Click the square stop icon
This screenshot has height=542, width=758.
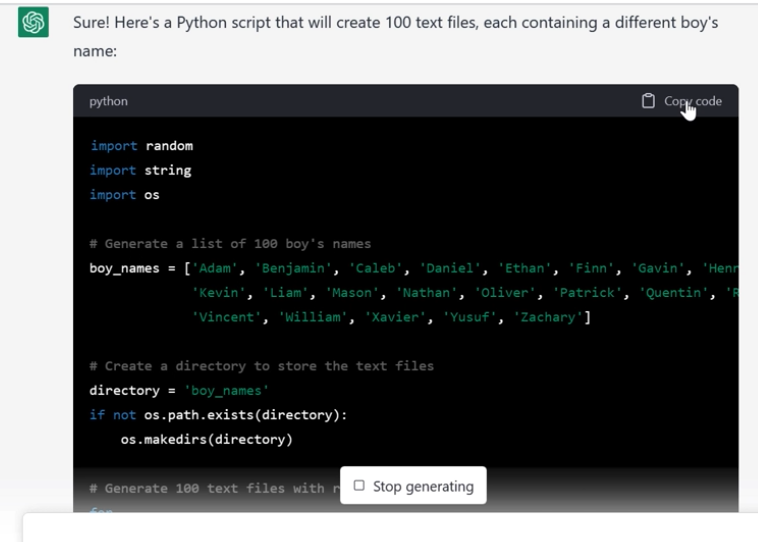[359, 486]
